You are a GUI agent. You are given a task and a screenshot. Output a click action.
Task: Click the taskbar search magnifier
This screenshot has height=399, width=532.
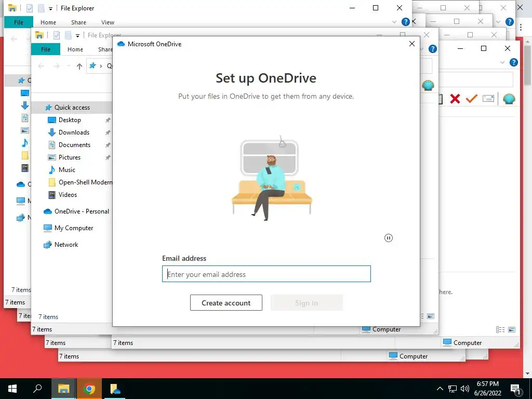pyautogui.click(x=37, y=389)
